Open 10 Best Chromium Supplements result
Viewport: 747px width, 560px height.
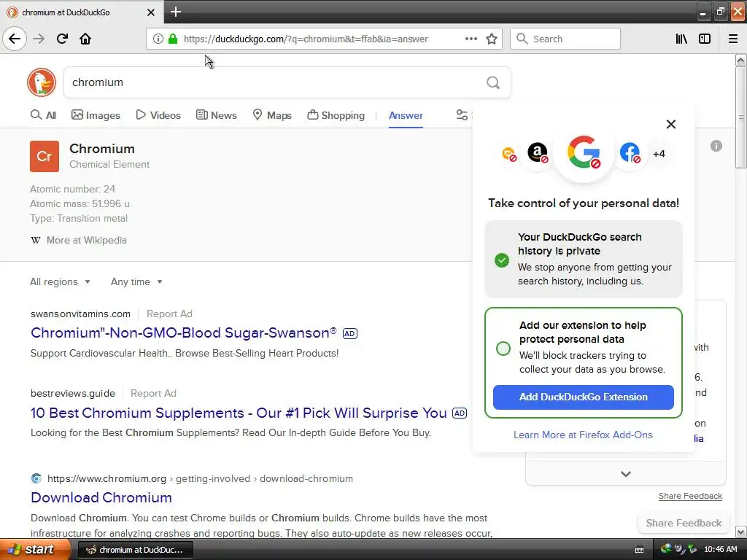[x=239, y=413]
